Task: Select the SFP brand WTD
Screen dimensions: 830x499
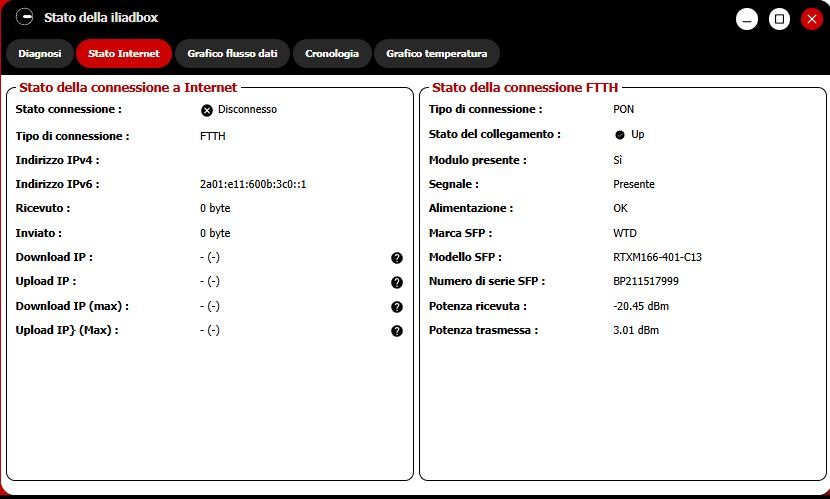Action: click(x=625, y=233)
